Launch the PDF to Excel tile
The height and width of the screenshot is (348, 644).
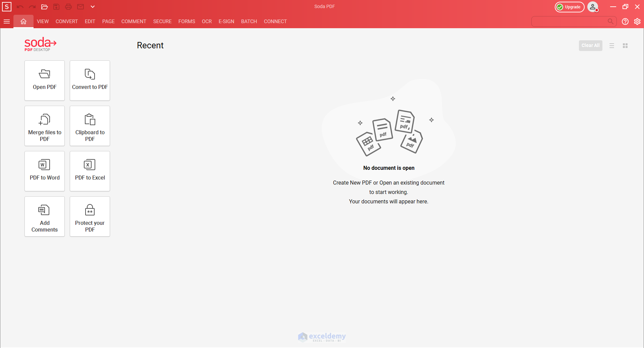coord(90,171)
